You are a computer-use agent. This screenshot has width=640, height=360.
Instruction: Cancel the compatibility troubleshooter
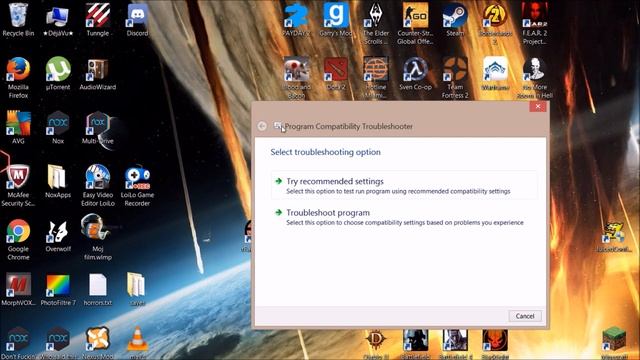(x=524, y=316)
